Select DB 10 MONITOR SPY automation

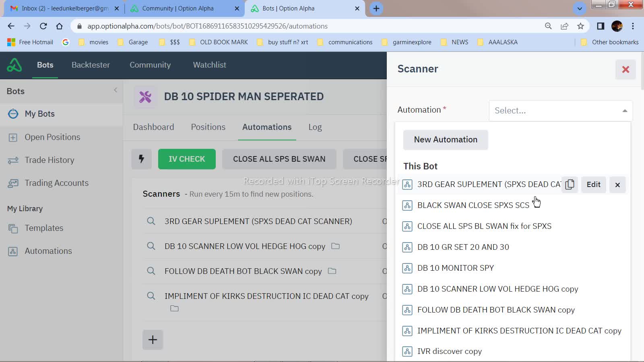click(x=455, y=268)
